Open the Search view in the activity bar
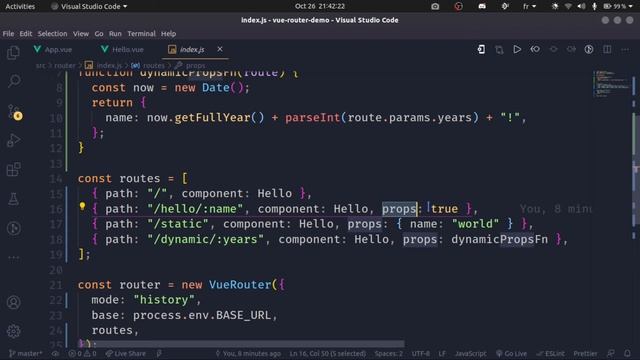Viewport: 640px width, 360px height. point(14,81)
